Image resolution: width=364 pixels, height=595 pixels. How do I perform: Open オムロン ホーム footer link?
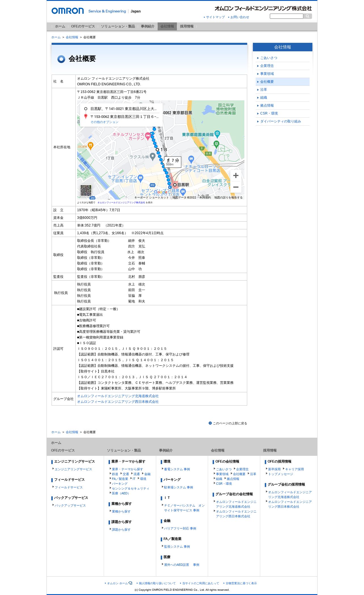coord(117,583)
